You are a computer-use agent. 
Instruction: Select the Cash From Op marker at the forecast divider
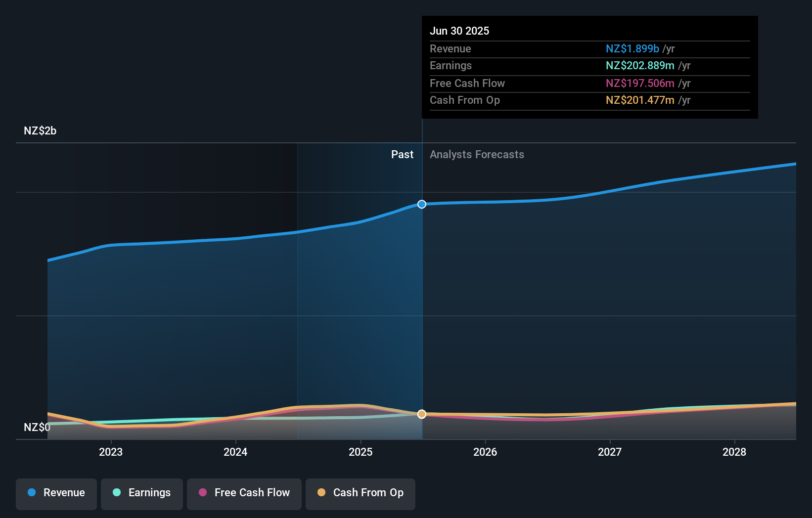point(421,414)
